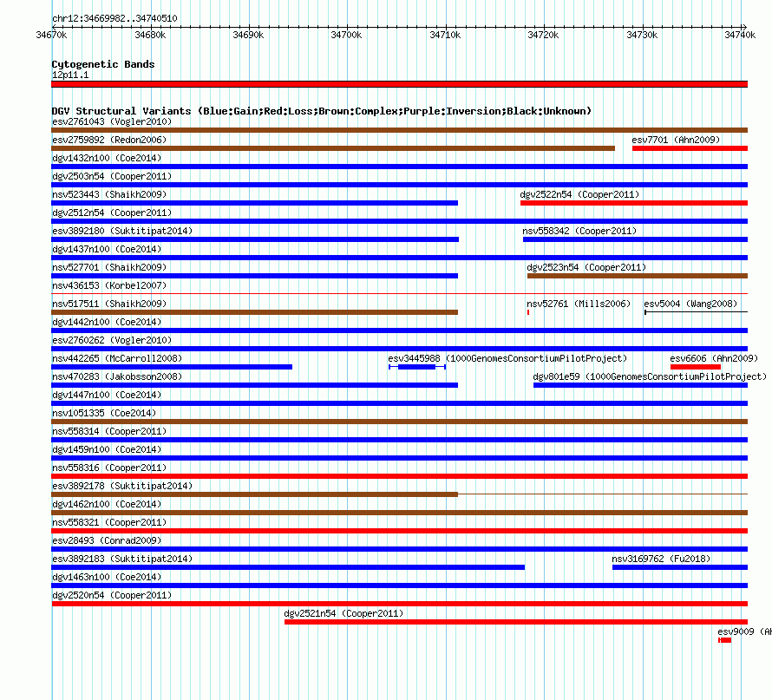Select the dgv2523n54 (Cooper2011) label
Viewport: 772px width, 700px height.
pyautogui.click(x=586, y=267)
